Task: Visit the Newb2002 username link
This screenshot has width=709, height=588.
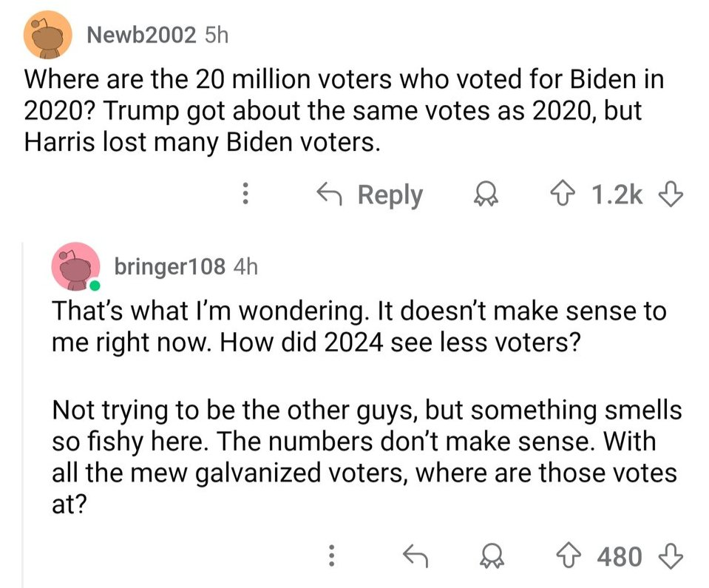Action: [x=141, y=35]
